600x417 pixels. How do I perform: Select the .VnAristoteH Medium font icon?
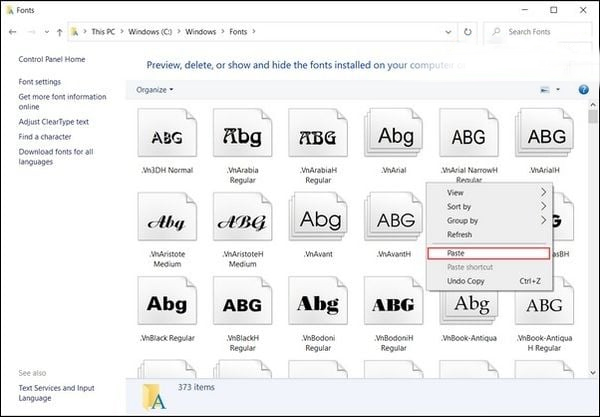click(243, 217)
